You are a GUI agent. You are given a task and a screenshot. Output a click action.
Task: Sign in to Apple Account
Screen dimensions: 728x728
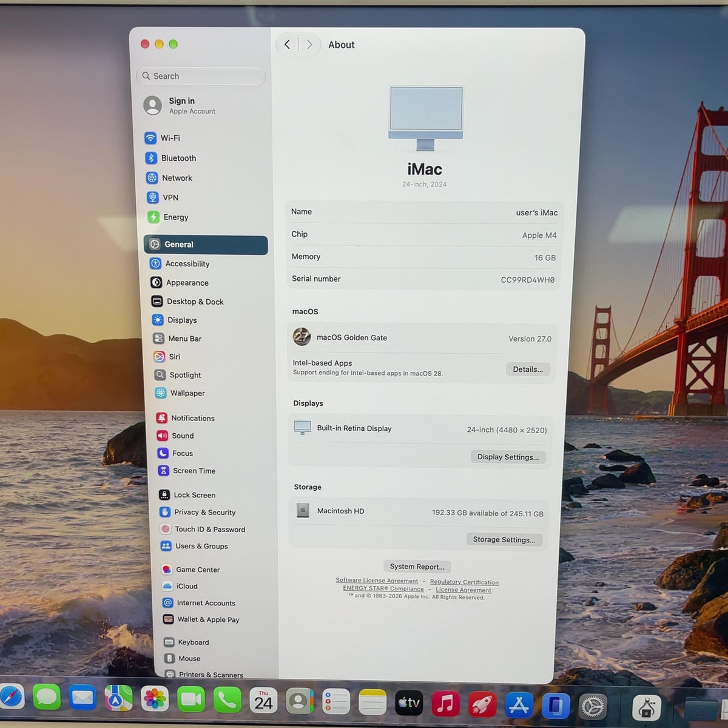click(180, 106)
